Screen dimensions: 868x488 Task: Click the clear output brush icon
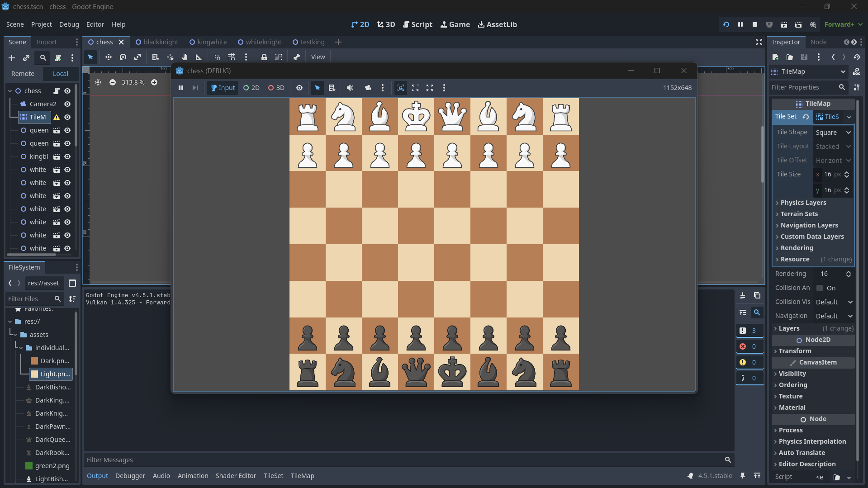743,296
